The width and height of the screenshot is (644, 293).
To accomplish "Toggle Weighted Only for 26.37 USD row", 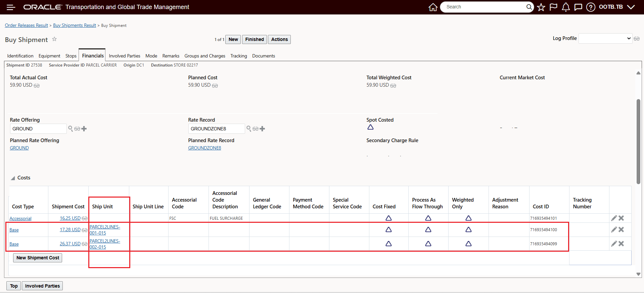I will click(468, 244).
